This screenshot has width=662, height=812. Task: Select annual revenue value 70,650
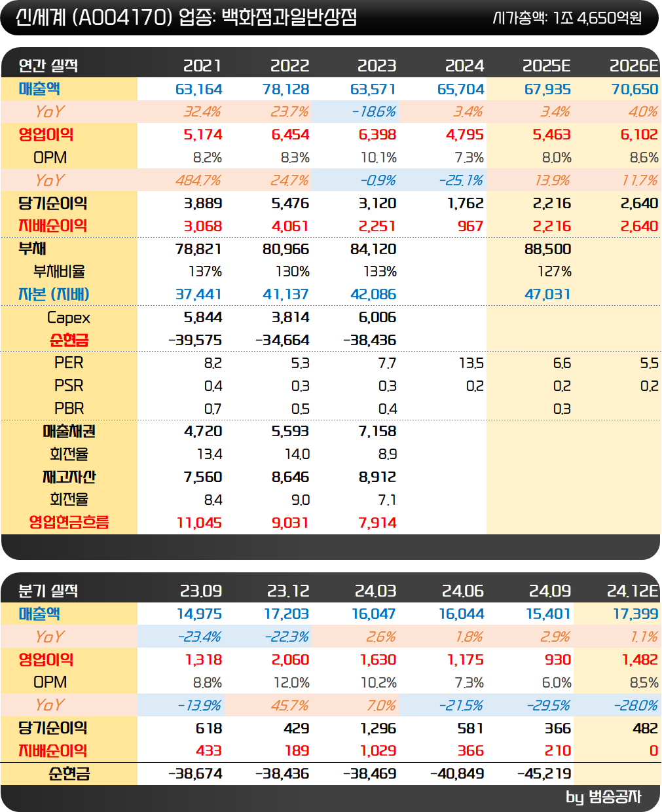[x=635, y=89]
